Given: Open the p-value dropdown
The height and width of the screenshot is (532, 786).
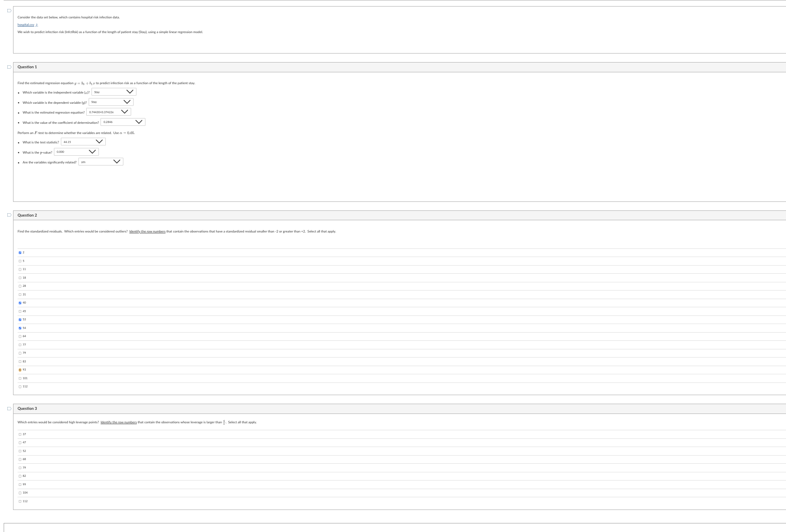Looking at the screenshot, I should (76, 152).
